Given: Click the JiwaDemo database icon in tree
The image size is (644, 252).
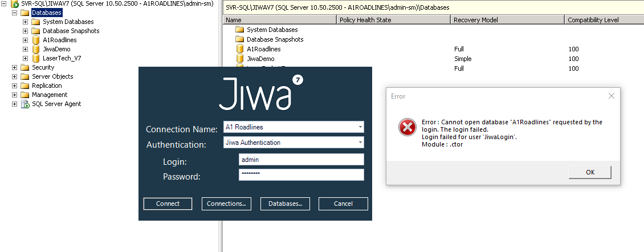Looking at the screenshot, I should [x=36, y=49].
